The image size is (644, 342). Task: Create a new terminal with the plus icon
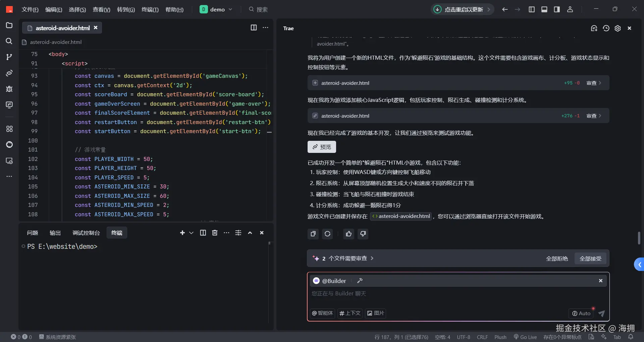[x=182, y=233]
